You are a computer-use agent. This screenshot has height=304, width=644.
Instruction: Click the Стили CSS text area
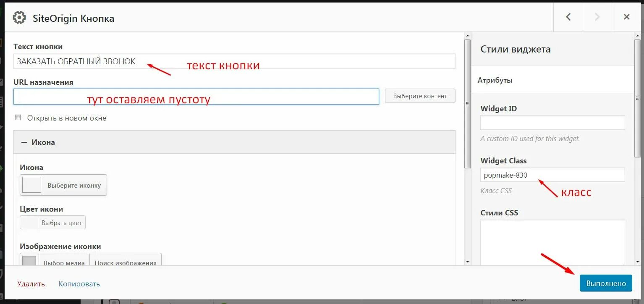pyautogui.click(x=552, y=243)
